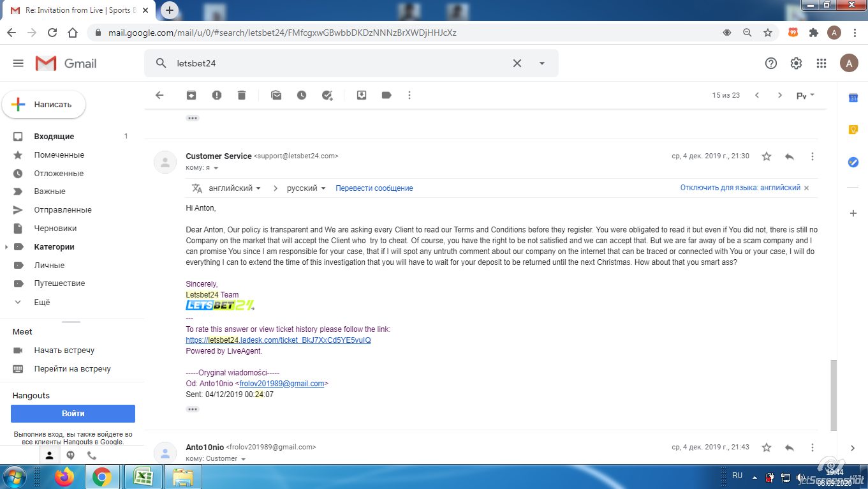Change the source language from английский
Image resolution: width=868 pixels, height=489 pixels.
pos(235,188)
